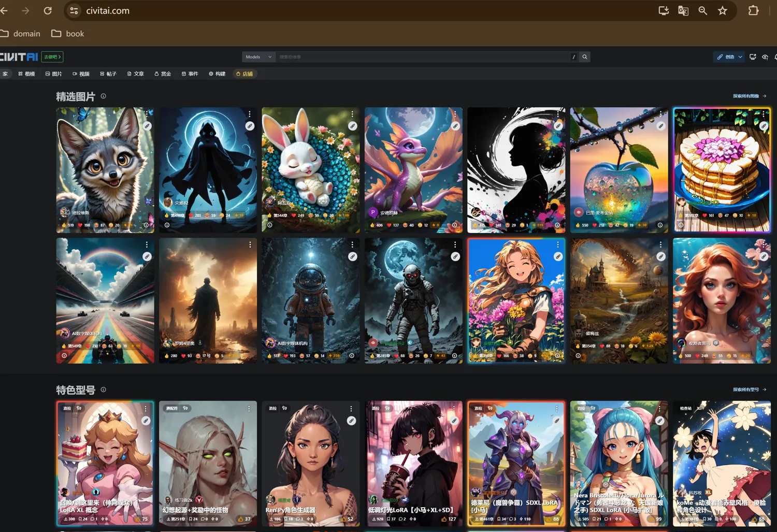Viewport: 777px width, 532px height.
Task: Click remix brush icon on orange astronaut image
Action: pyautogui.click(x=352, y=256)
